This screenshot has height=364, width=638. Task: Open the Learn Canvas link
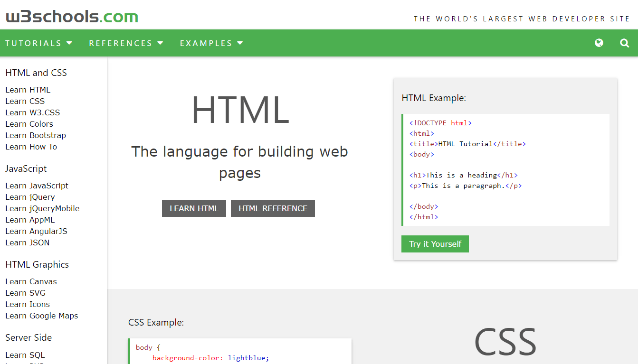[x=31, y=281]
